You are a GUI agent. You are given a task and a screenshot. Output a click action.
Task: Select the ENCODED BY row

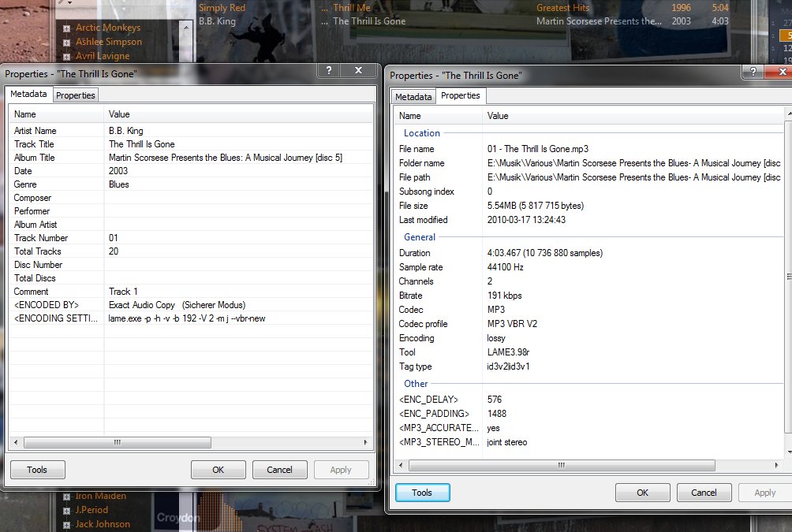191,305
